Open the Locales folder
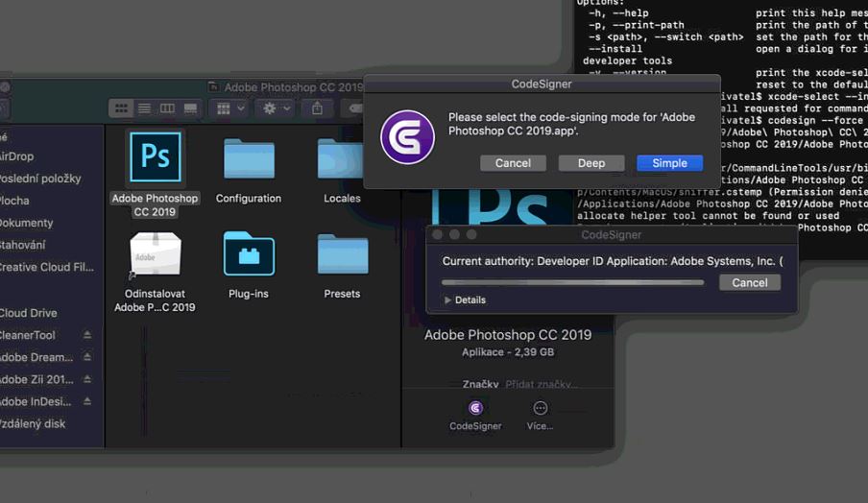Screen dimensions: 868x503 click(340, 158)
